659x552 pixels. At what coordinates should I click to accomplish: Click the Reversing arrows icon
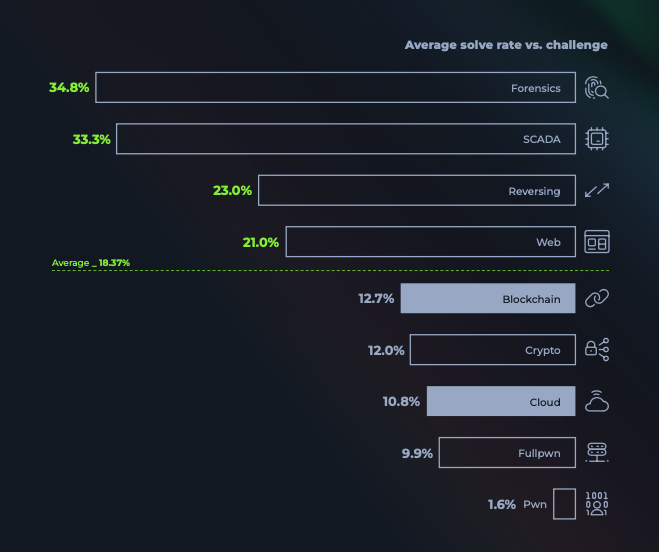[x=597, y=190]
